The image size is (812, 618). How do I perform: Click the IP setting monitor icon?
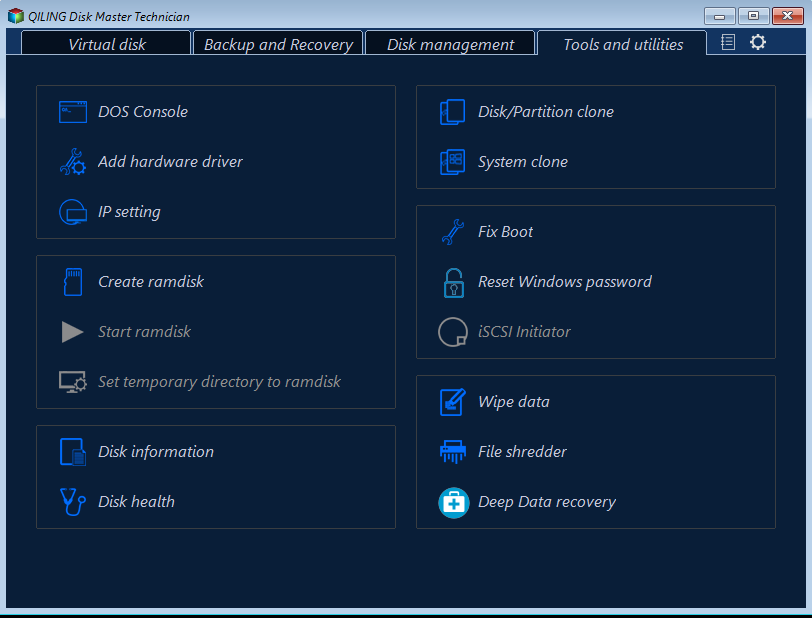(73, 212)
